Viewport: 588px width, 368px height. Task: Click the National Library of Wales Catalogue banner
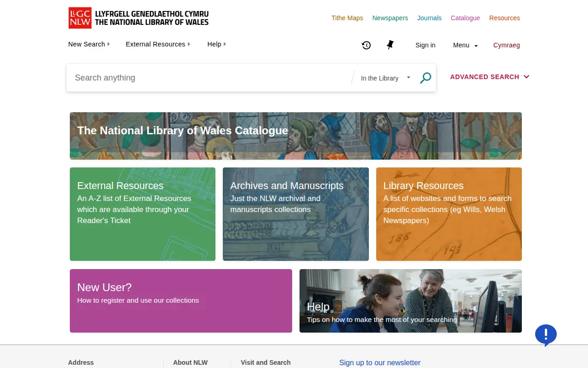(x=296, y=136)
